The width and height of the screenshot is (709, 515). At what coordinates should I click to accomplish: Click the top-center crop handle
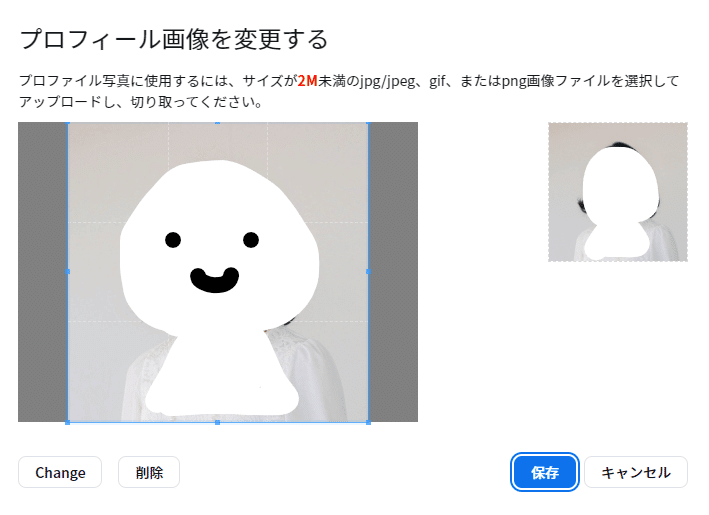pyautogui.click(x=217, y=123)
